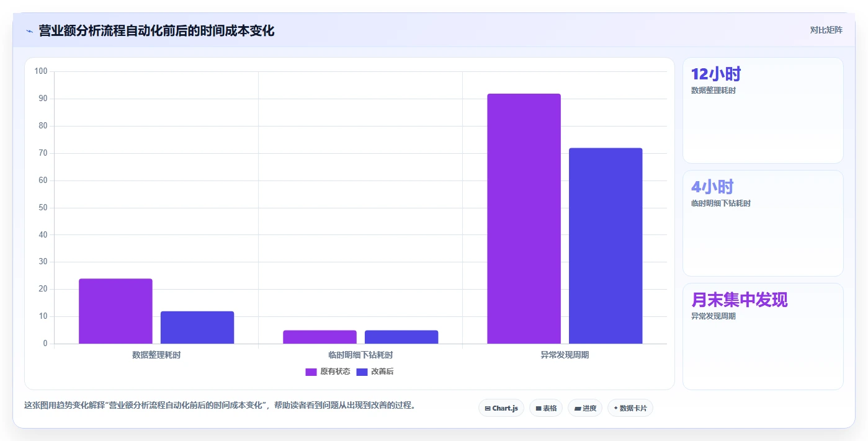Click the lightning icon beside the title
868x441 pixels.
point(29,31)
